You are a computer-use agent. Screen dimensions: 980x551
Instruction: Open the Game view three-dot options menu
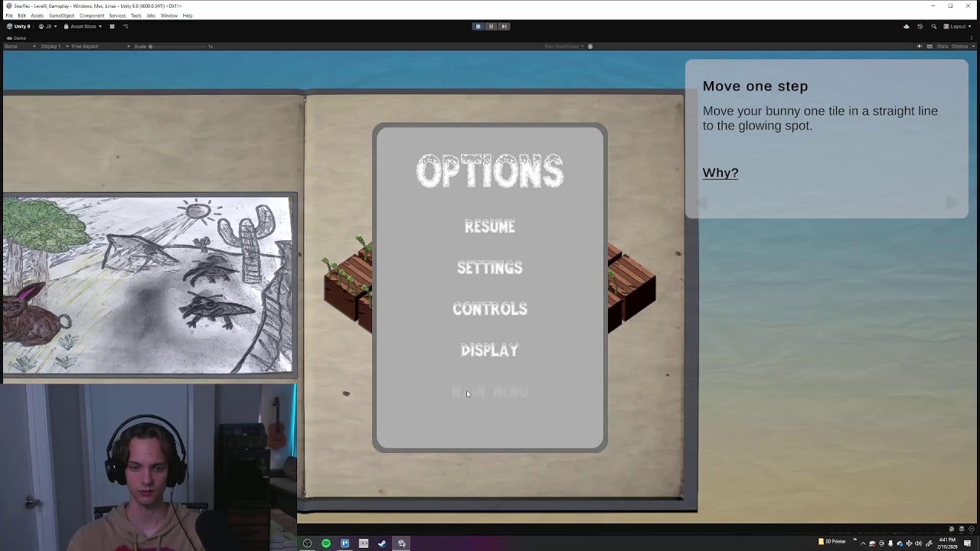click(972, 37)
